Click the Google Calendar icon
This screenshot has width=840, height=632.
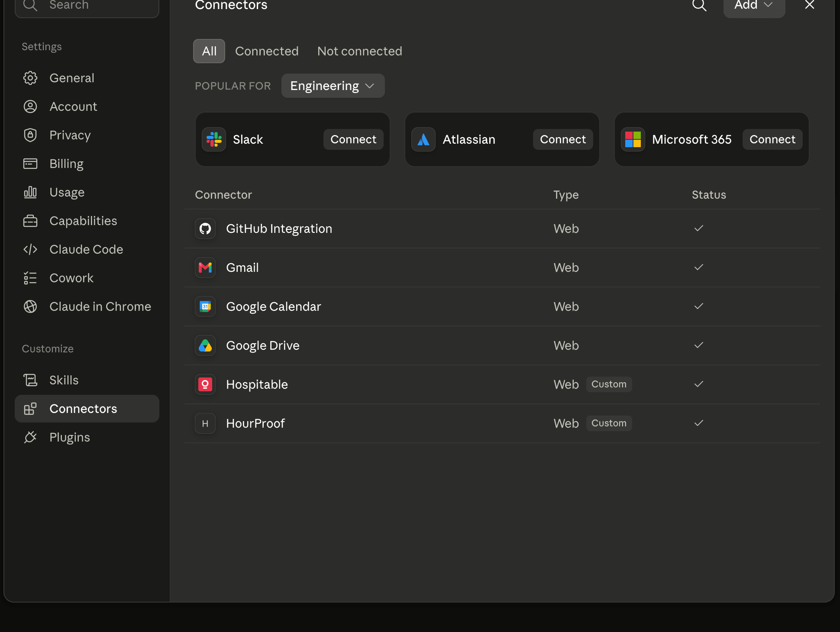coord(205,306)
